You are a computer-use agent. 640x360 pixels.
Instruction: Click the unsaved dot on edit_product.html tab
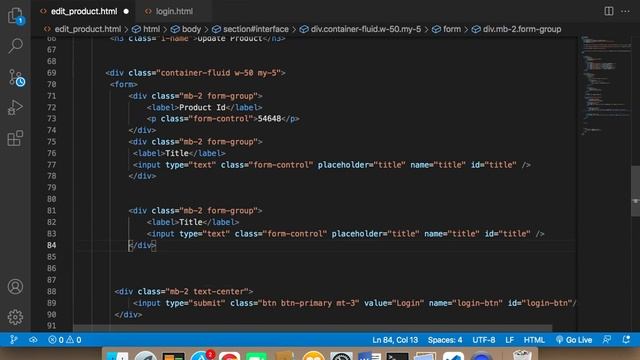126,11
